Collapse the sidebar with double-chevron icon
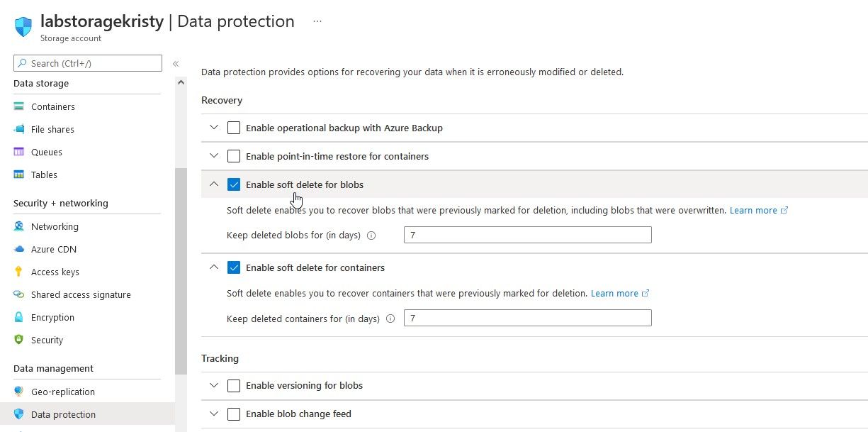 (176, 64)
